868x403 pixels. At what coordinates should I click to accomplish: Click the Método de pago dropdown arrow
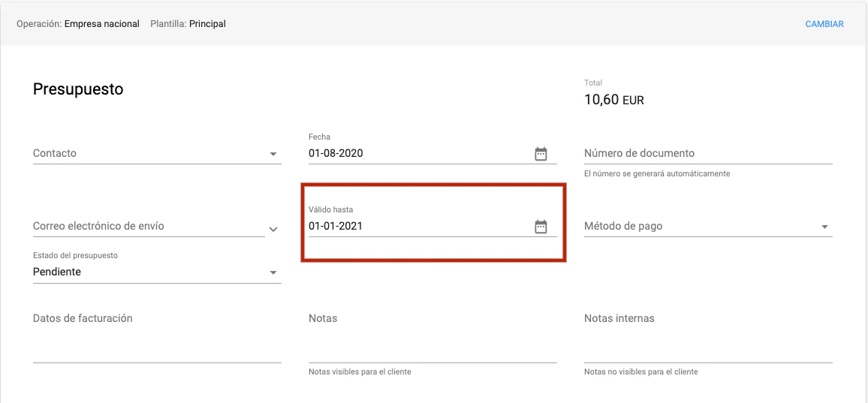coord(824,227)
